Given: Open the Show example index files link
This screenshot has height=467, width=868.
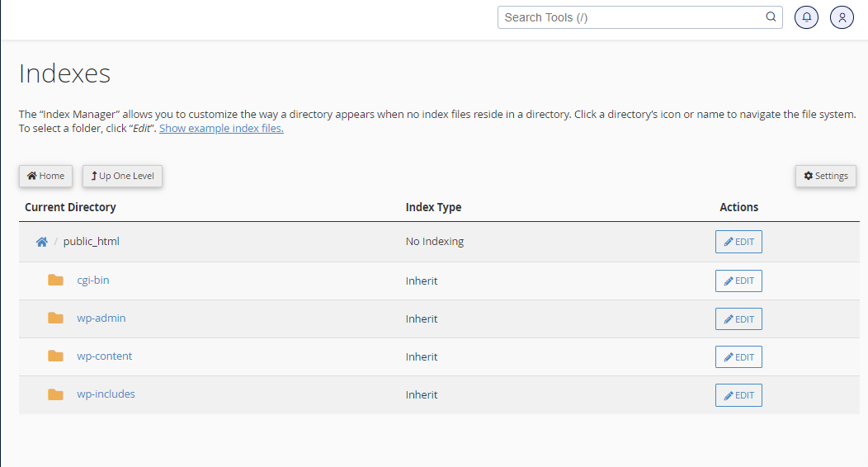Looking at the screenshot, I should [221, 129].
